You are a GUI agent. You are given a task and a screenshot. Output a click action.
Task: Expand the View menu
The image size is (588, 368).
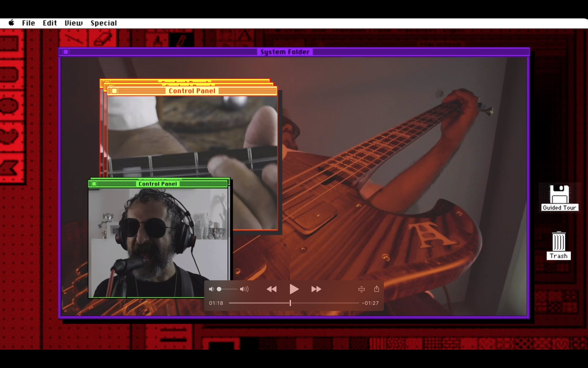tap(74, 23)
